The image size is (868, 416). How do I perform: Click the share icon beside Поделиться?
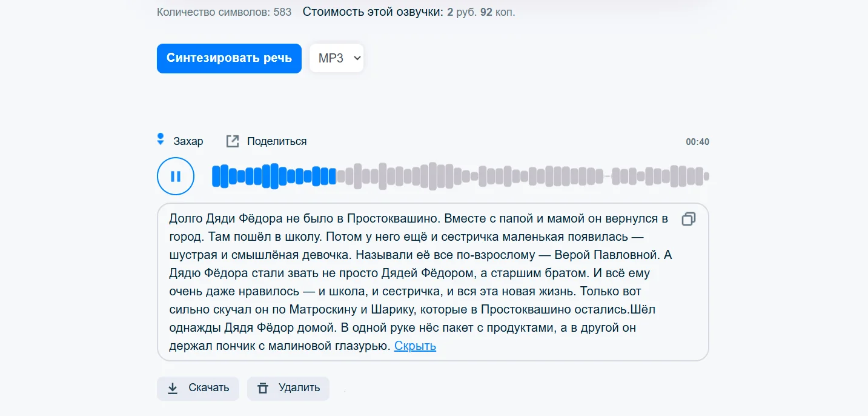point(233,141)
